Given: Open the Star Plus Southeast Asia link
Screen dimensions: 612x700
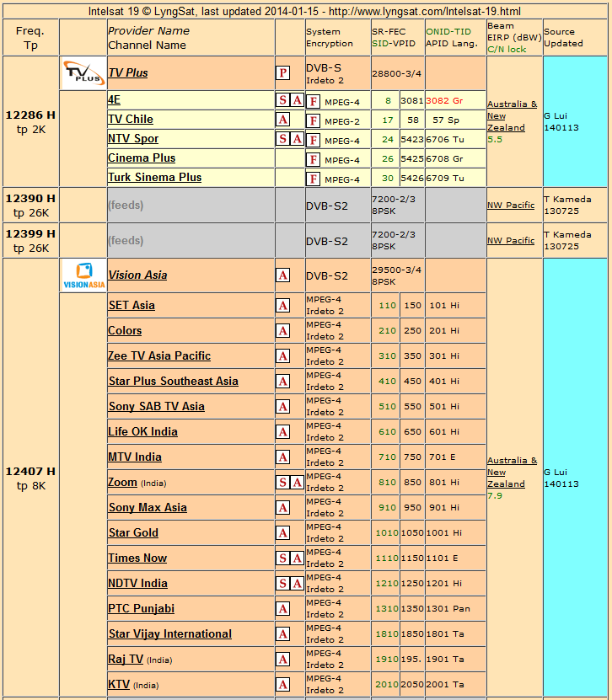Looking at the screenshot, I should click(x=174, y=382).
